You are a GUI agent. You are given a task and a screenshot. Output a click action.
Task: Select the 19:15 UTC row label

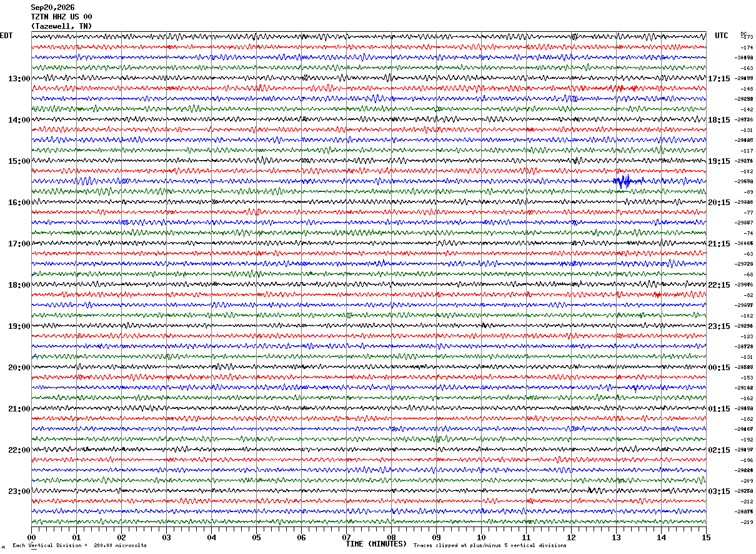coord(719,161)
